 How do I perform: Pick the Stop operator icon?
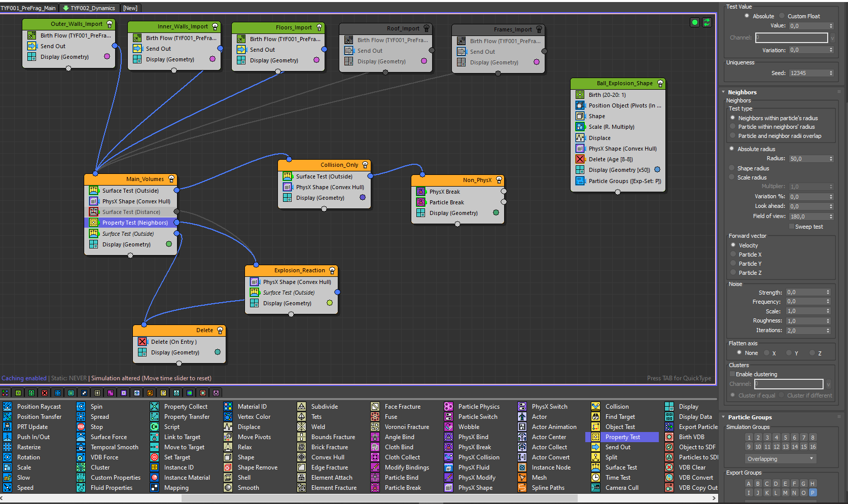[x=81, y=426]
